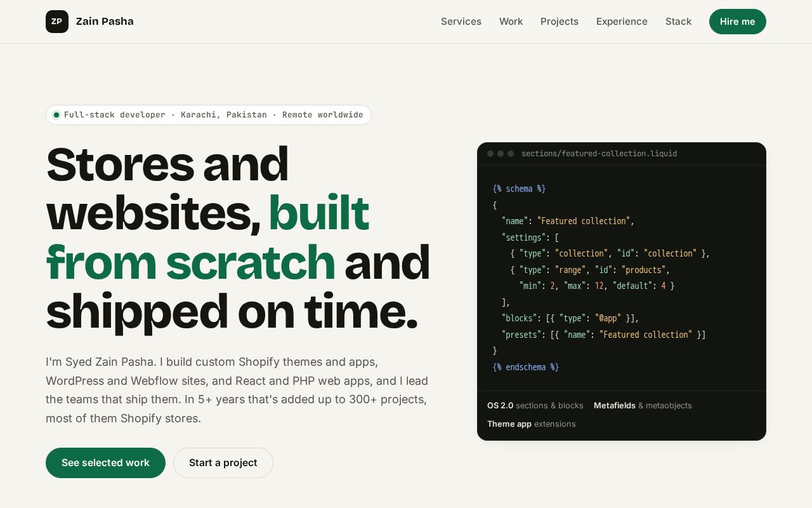Click the intro paragraph starting 'I'm Syed Zain Pasha'
812x508 pixels.
pyautogui.click(x=237, y=390)
